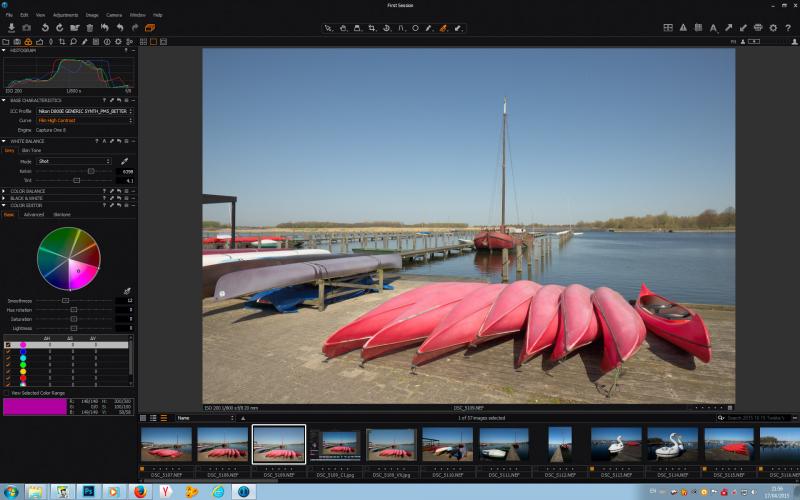Click the Smoothness slider handle

[x=65, y=301]
